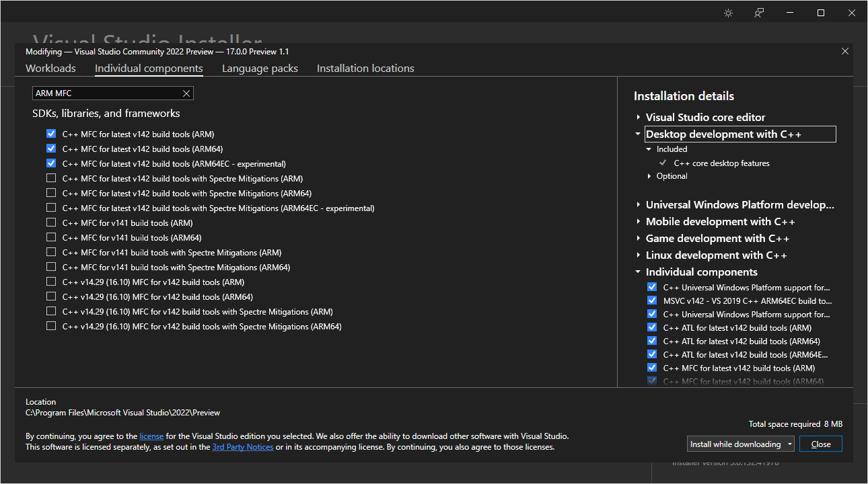Viewport: 868px width, 484px height.
Task: Close the Modifying dialog with the X
Action: pos(845,51)
